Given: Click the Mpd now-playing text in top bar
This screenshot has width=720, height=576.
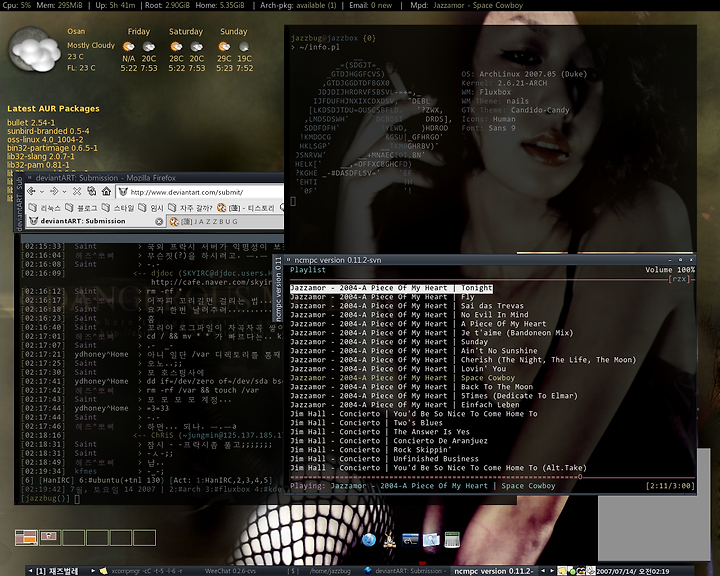Looking at the screenshot, I should coord(467,6).
